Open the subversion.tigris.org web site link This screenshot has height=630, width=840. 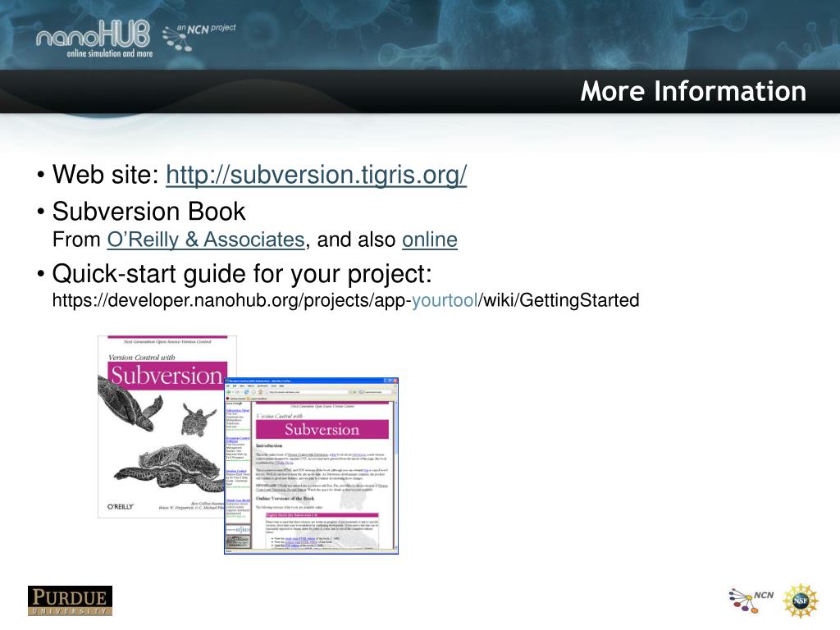(x=316, y=175)
